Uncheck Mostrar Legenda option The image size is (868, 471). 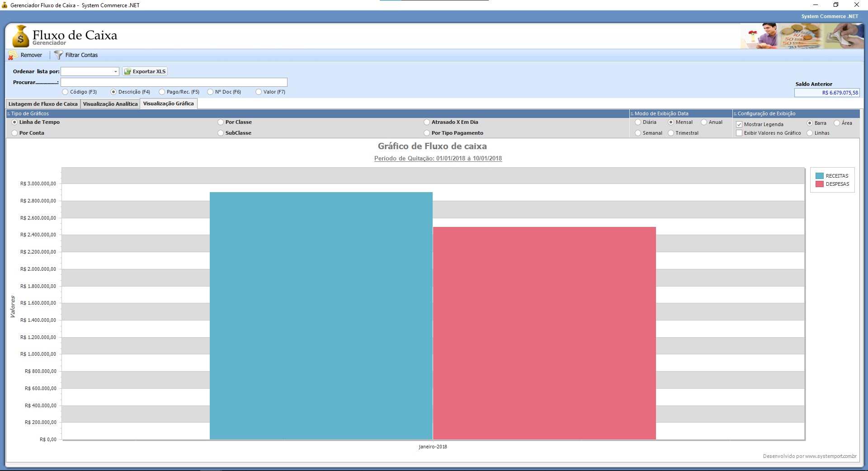click(739, 124)
